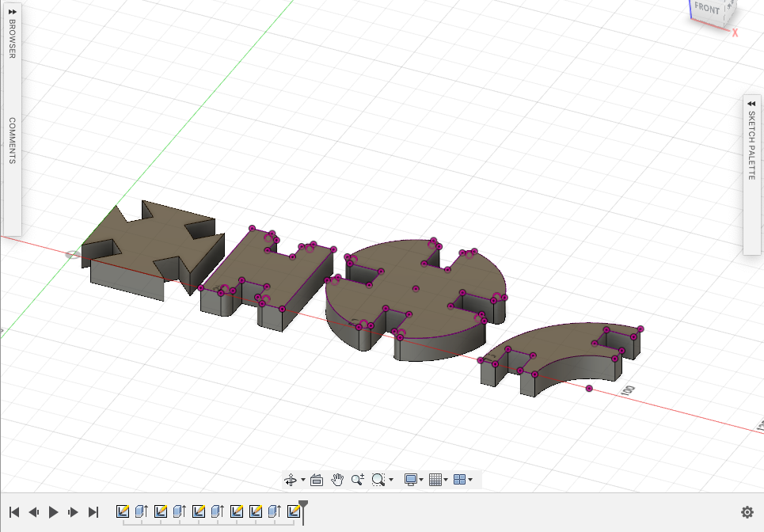Expand the Zoom Window options arrow
Viewport: 764px width, 532px height.
pyautogui.click(x=391, y=480)
